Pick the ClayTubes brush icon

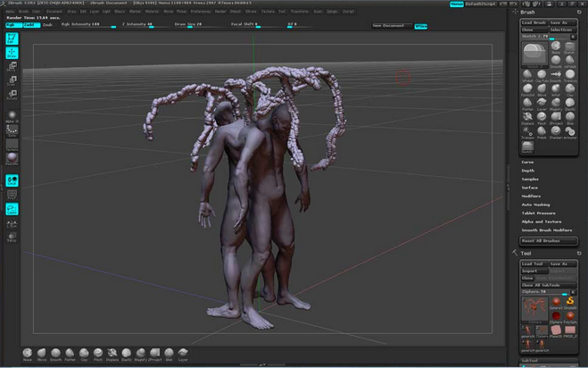click(542, 76)
